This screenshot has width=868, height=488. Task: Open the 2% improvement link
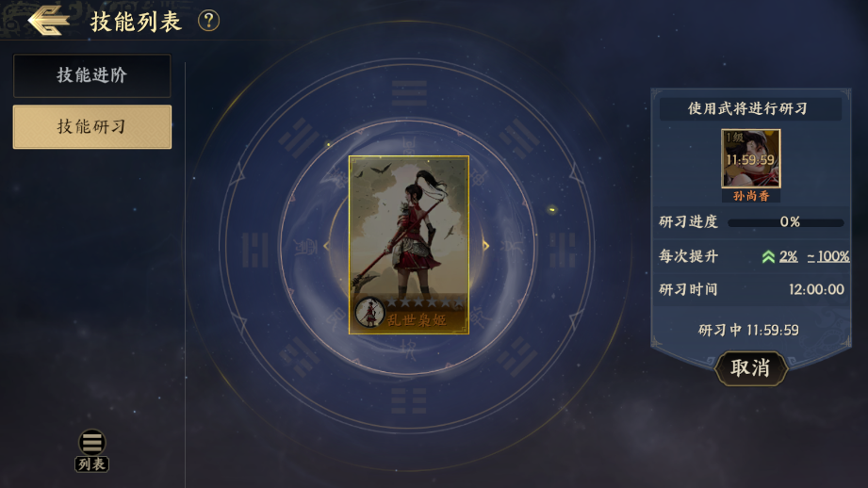click(x=788, y=256)
